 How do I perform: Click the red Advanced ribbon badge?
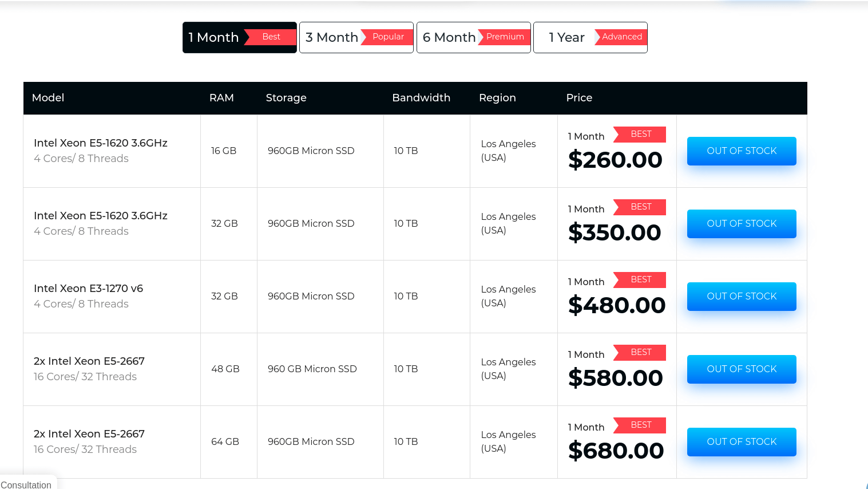pos(621,37)
